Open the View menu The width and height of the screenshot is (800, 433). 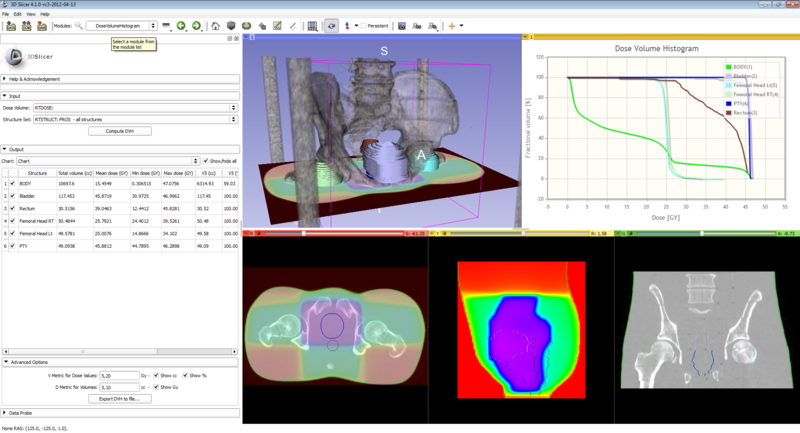31,14
